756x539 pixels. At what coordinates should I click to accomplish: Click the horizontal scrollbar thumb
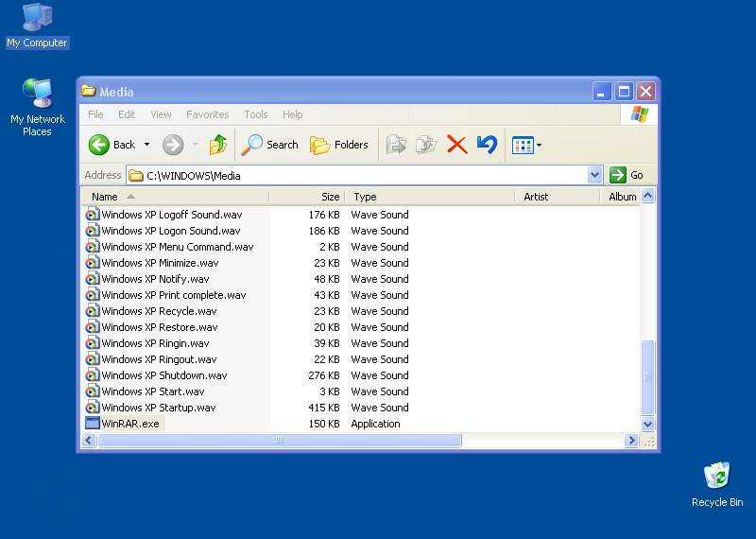pos(280,440)
